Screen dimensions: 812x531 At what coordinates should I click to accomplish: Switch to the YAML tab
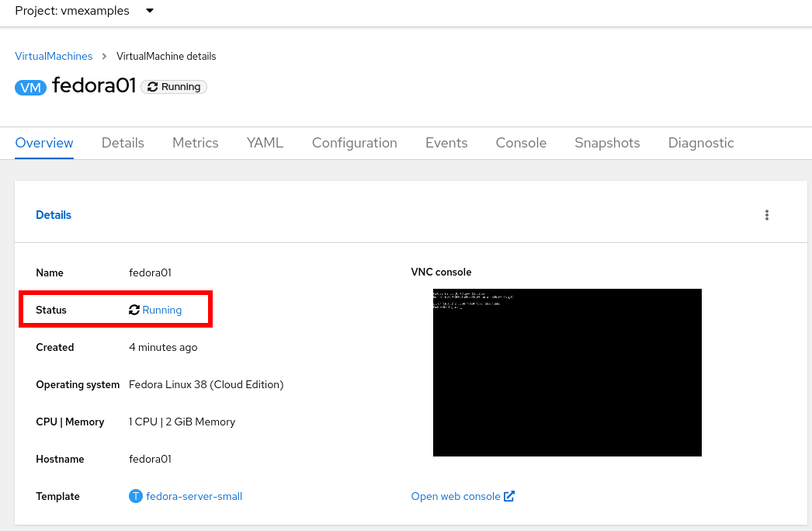tap(264, 143)
